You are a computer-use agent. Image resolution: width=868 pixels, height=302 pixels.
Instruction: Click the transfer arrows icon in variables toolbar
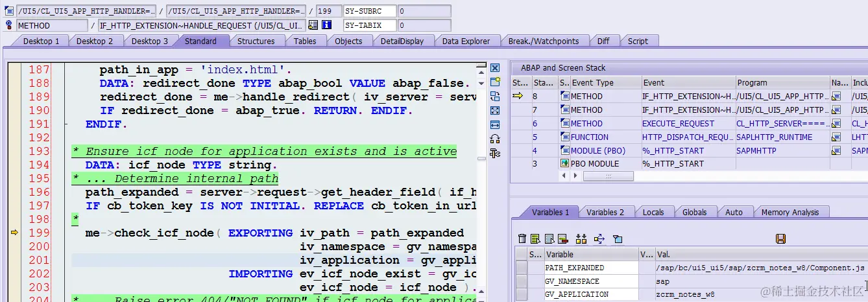599,239
